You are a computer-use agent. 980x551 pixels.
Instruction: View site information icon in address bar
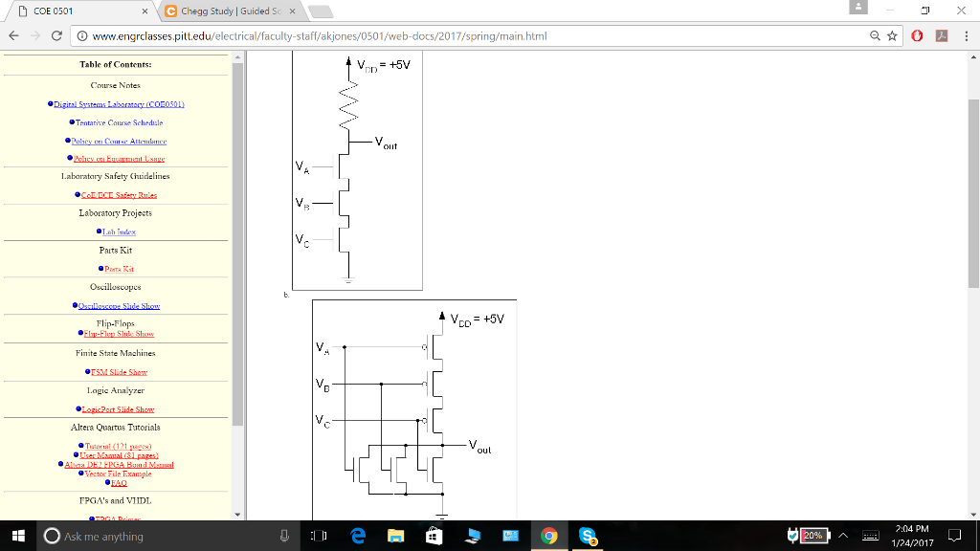point(82,36)
